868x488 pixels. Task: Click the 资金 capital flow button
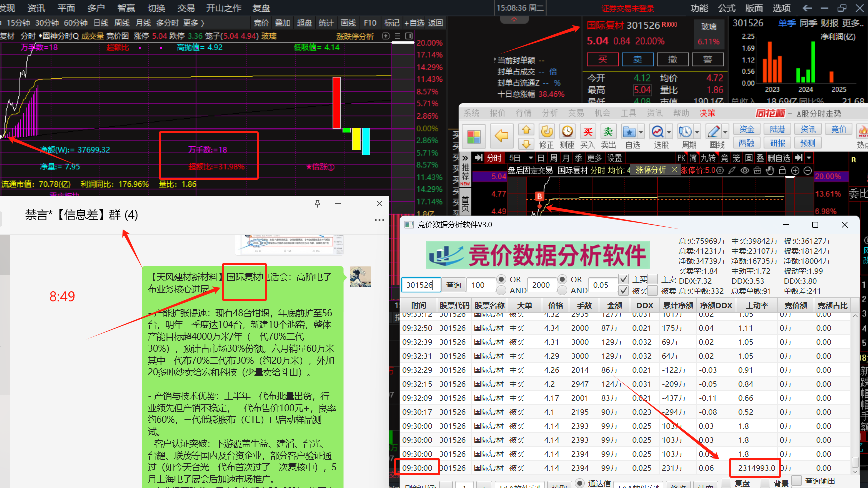[747, 129]
